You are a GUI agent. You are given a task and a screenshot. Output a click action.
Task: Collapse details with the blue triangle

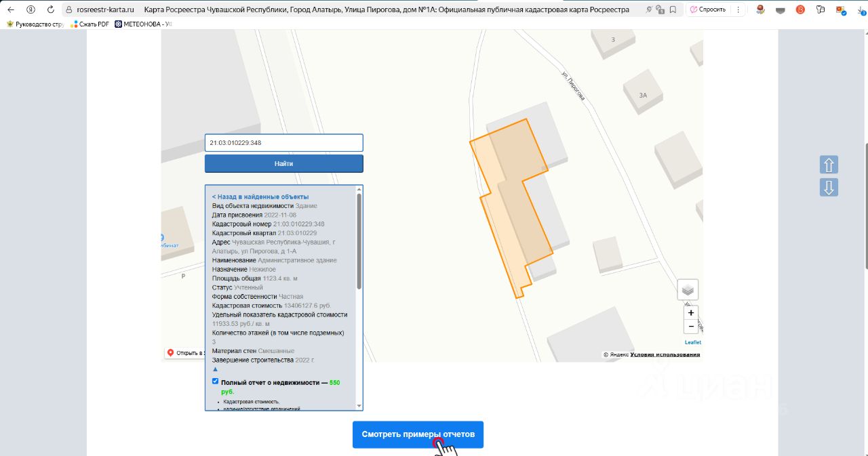click(x=216, y=369)
